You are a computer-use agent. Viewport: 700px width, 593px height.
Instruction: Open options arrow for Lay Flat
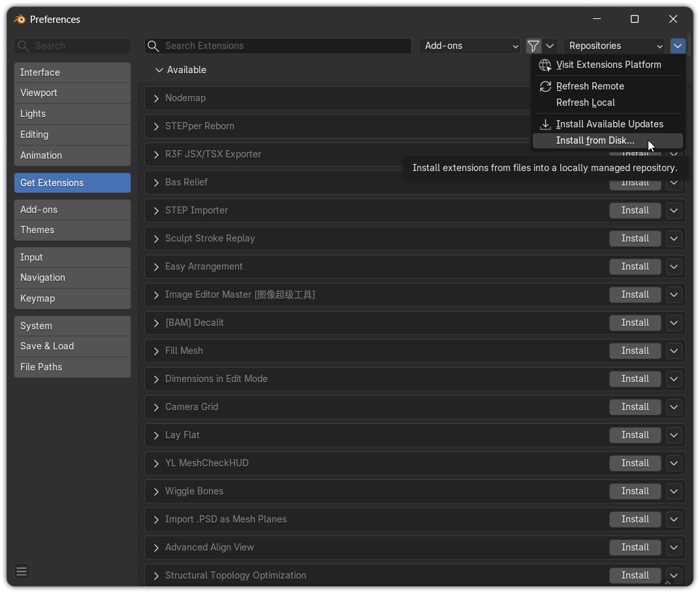click(674, 436)
